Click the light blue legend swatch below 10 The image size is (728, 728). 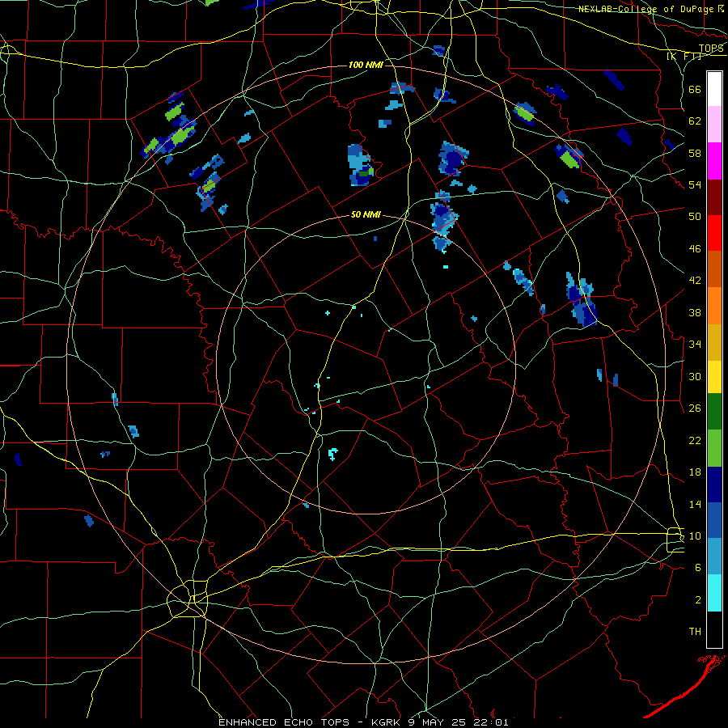point(714,557)
